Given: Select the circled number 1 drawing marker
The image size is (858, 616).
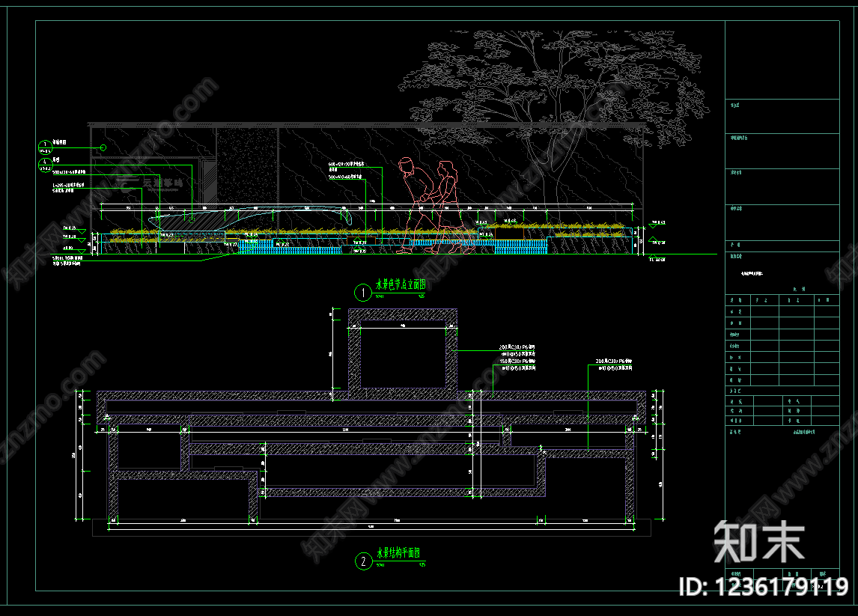Looking at the screenshot, I should [x=363, y=293].
